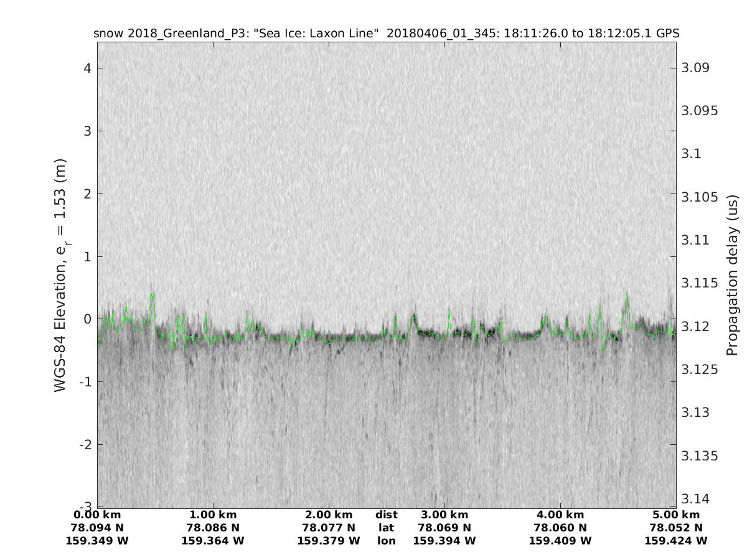Screen dimensions: 747x560
Task: Click the "3.00 km" distance tick label
Action: pyautogui.click(x=444, y=515)
